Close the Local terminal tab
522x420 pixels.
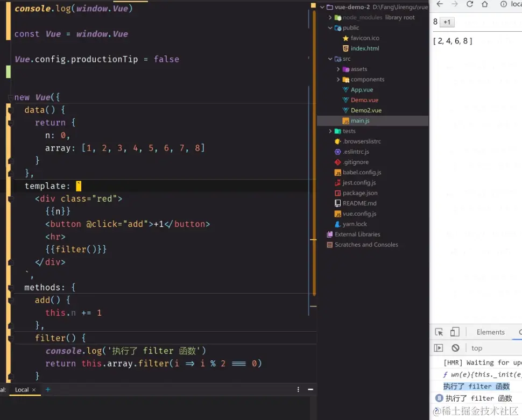point(34,390)
